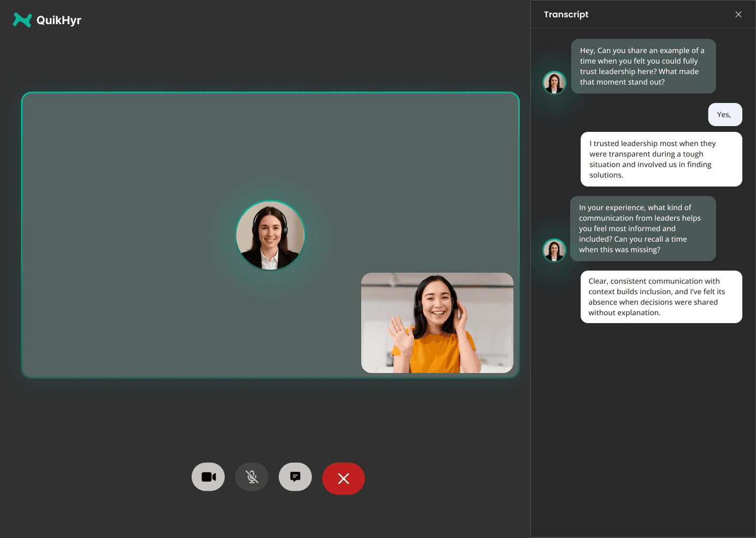Click the muted mic icon in the control bar
Viewport: 756px width, 538px height.
pos(251,477)
